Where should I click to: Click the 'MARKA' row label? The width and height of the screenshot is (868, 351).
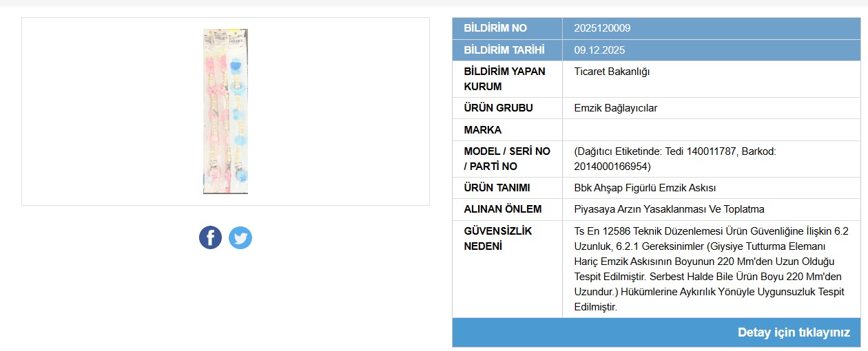point(483,130)
